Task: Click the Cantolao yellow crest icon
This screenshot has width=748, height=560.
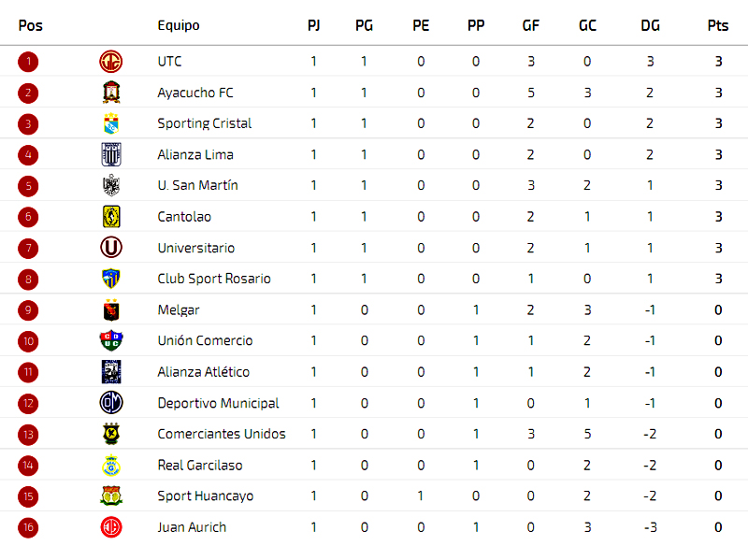Action: click(x=111, y=217)
